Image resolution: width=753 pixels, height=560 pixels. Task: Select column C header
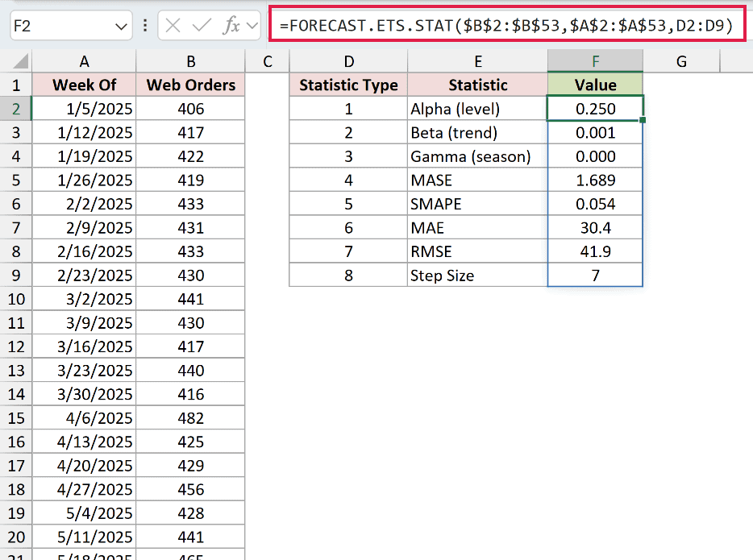[268, 61]
